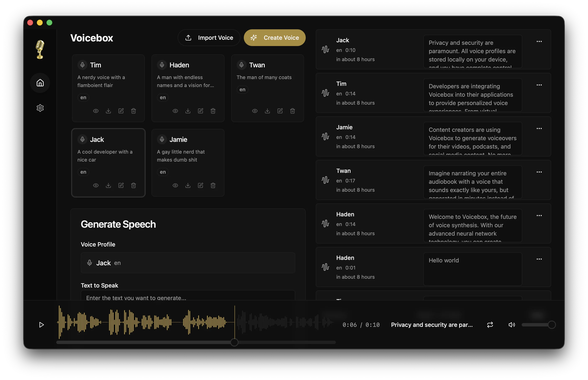The image size is (588, 380).
Task: Click waveform icon of Twan 0:17 generation
Action: (x=325, y=180)
